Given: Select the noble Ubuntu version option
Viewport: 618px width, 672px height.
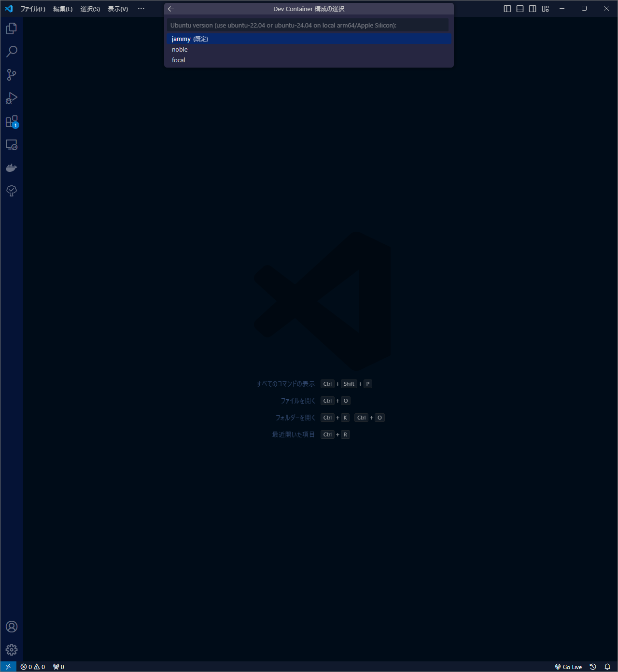Looking at the screenshot, I should 309,49.
